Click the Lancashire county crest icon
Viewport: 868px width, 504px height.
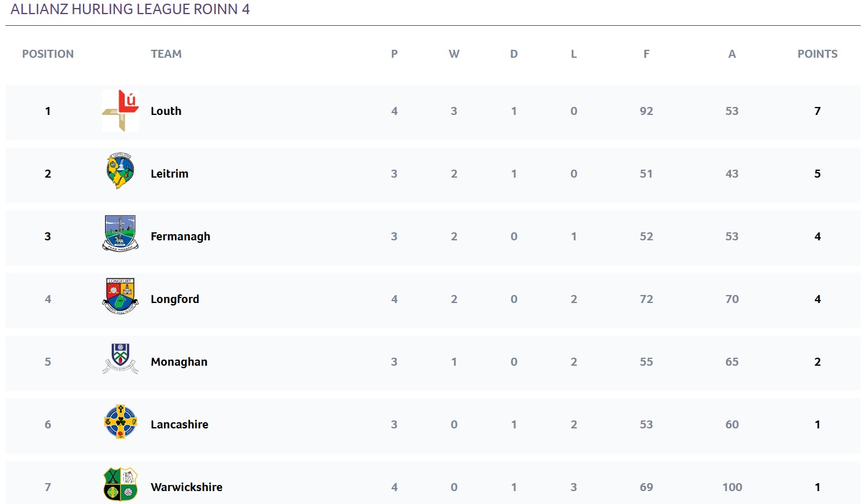pyautogui.click(x=120, y=422)
